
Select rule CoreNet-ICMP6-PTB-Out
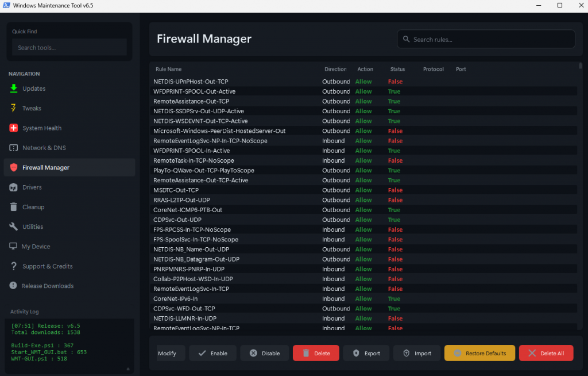point(363,210)
